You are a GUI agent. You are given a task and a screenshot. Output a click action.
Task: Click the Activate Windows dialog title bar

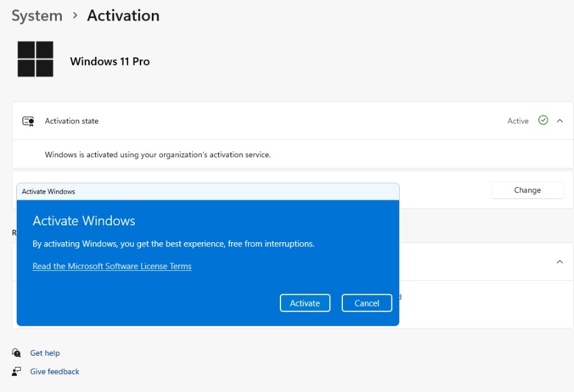click(208, 192)
